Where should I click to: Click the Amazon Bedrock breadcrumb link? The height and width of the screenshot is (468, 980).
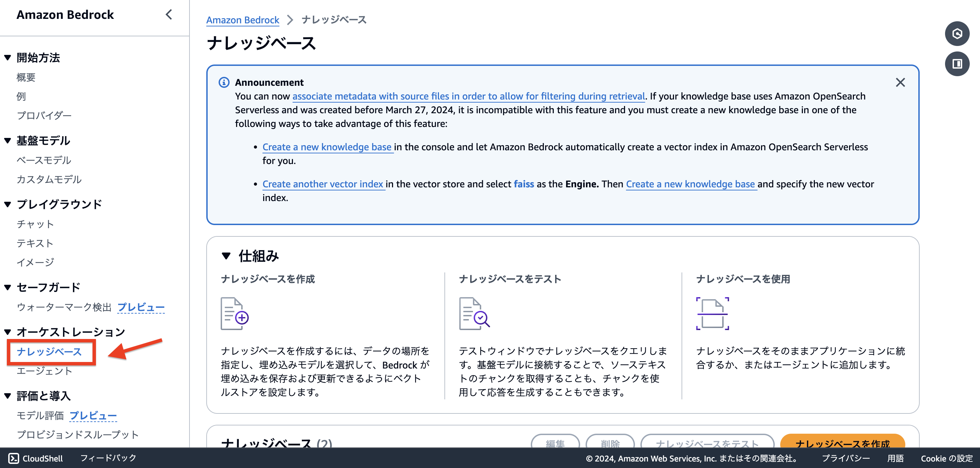(243, 20)
